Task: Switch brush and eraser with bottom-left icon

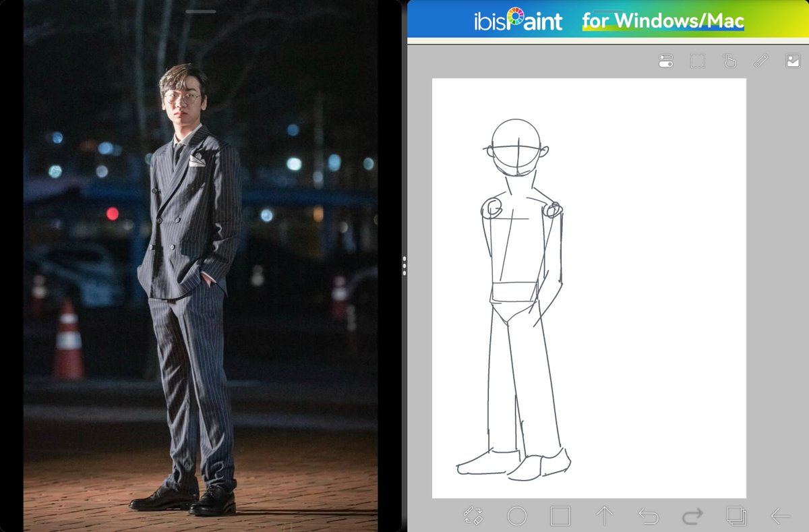Action: (x=473, y=516)
